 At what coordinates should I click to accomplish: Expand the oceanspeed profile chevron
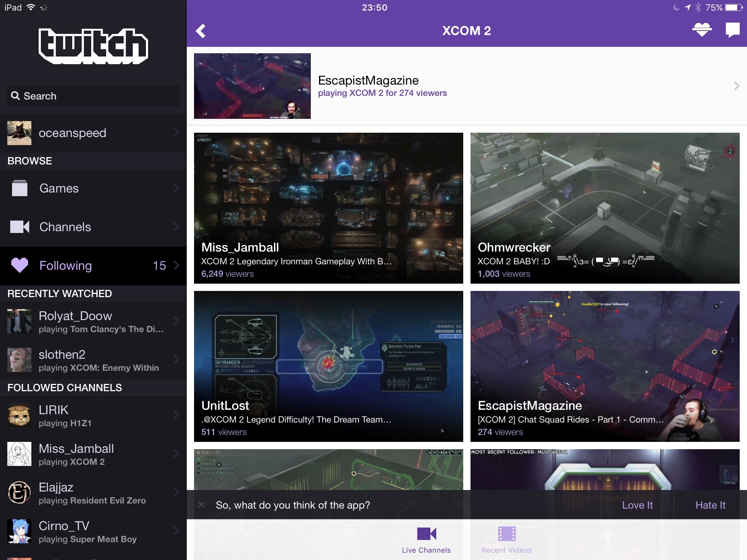pos(177,133)
